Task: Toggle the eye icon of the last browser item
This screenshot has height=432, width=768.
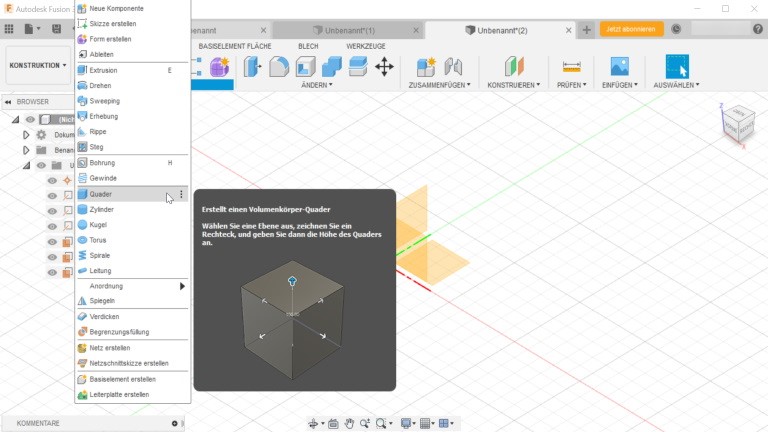Action: coord(52,272)
